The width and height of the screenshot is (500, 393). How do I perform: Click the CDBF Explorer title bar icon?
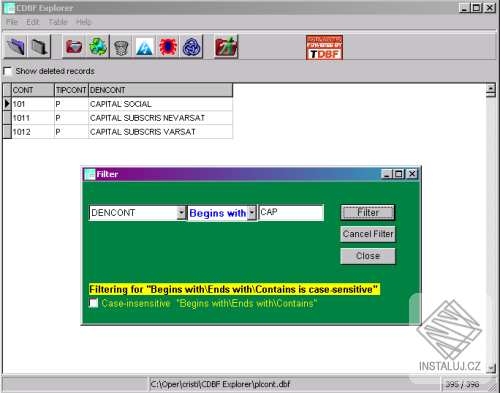pos(9,8)
